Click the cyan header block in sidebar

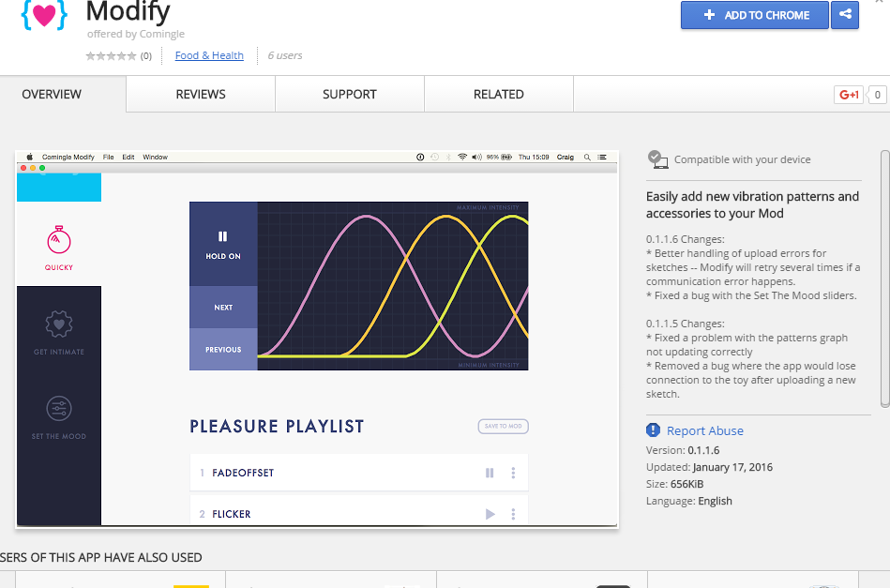pyautogui.click(x=59, y=188)
